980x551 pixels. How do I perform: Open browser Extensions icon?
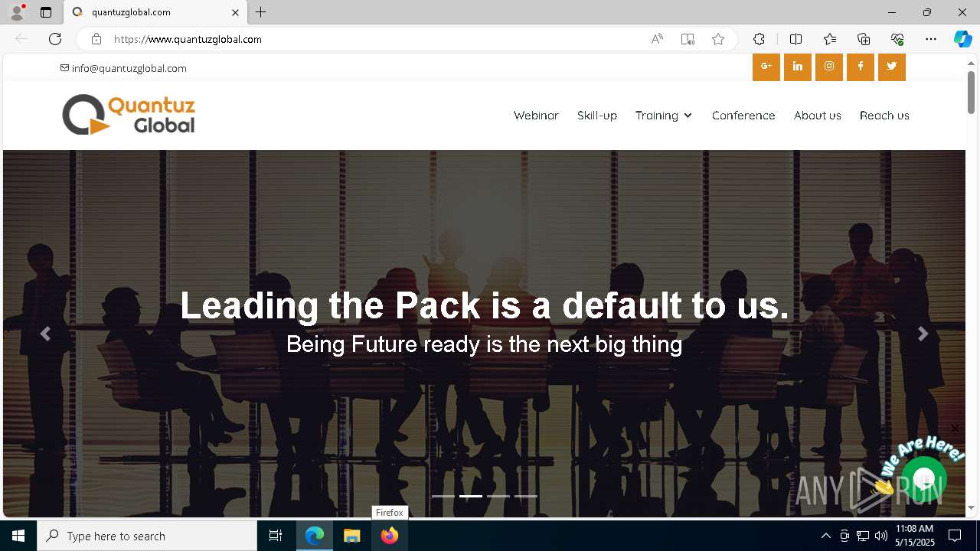pyautogui.click(x=759, y=39)
